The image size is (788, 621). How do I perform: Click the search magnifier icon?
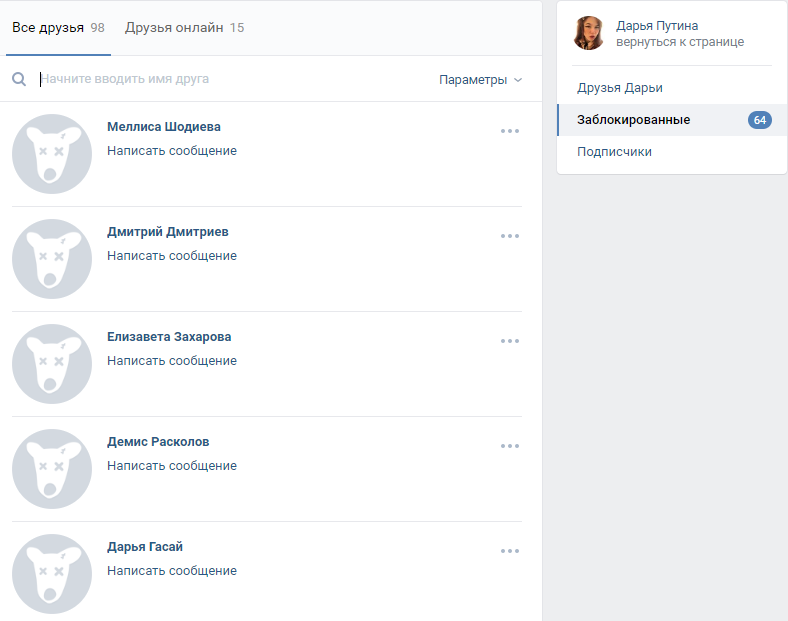pos(19,79)
